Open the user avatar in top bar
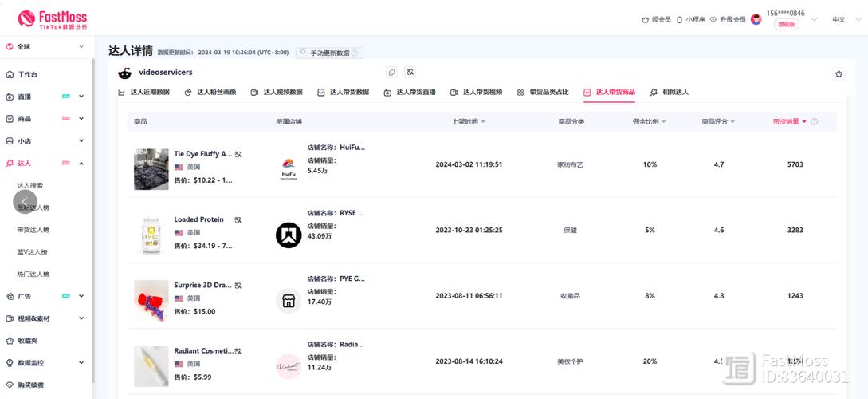This screenshot has width=868, height=399. click(756, 19)
